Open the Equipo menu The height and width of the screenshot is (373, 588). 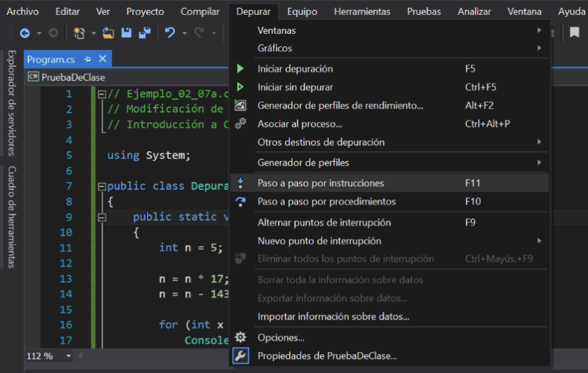tap(302, 12)
